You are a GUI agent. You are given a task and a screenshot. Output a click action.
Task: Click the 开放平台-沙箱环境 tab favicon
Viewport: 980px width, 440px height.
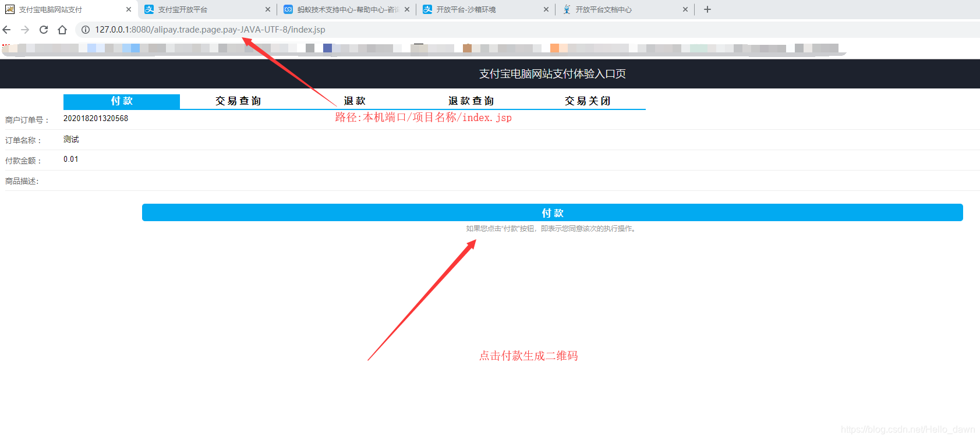[x=427, y=9]
